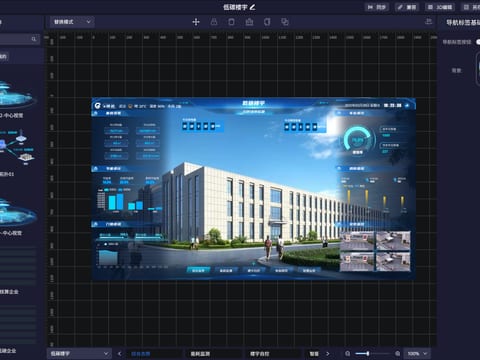Select the fourth cut-off page tab at bottom
Viewport: 480px width, 360px height.
(314, 354)
